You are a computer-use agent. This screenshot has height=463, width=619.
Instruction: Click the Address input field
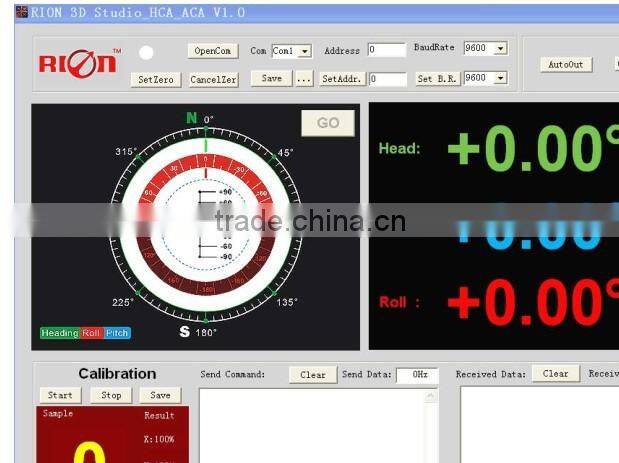click(x=386, y=49)
